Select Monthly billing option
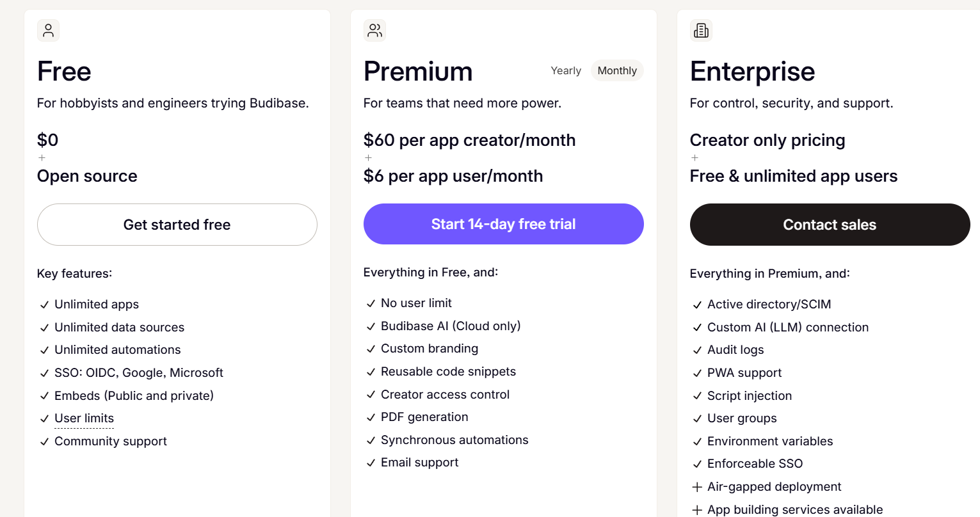Image resolution: width=980 pixels, height=517 pixels. (x=616, y=71)
